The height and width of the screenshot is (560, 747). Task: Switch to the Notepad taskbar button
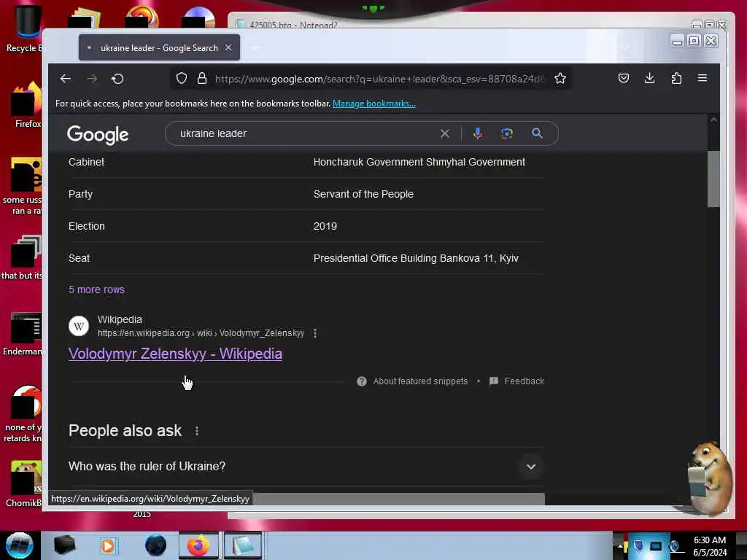click(243, 545)
